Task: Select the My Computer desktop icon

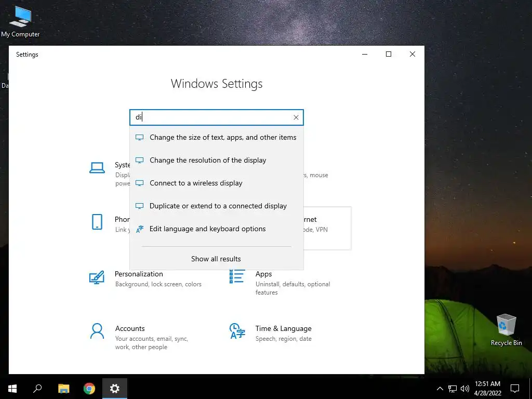Action: [20, 21]
